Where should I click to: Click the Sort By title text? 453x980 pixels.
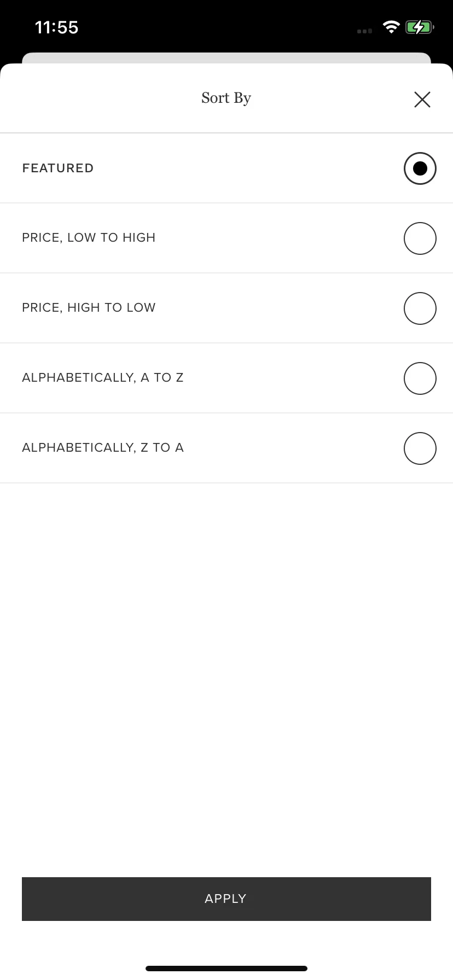click(226, 98)
